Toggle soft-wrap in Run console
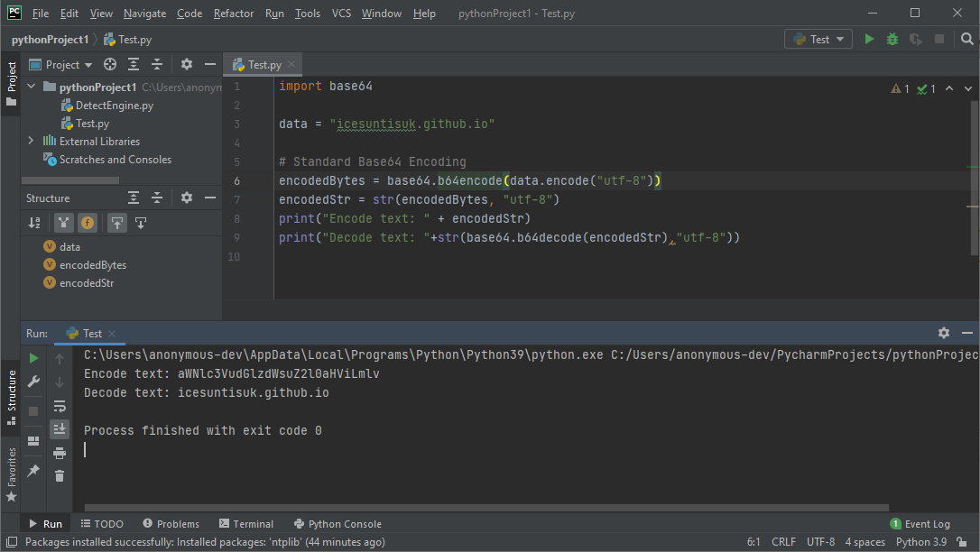The width and height of the screenshot is (980, 552). click(60, 407)
